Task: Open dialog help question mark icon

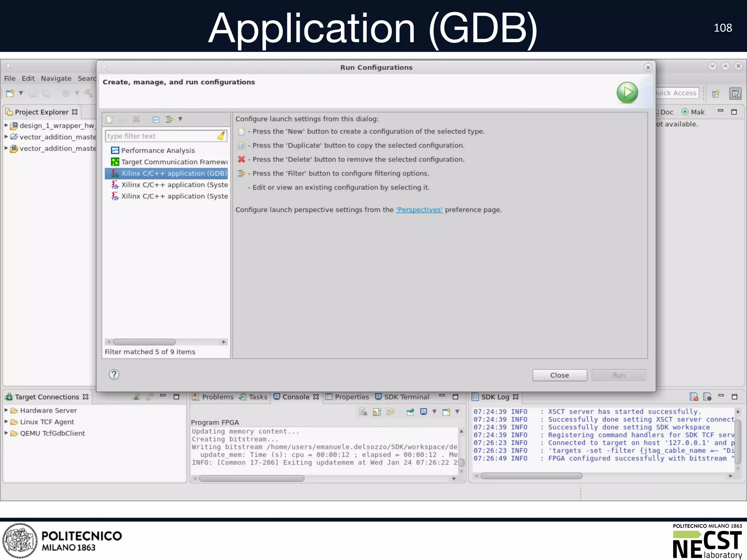Action: tap(114, 374)
